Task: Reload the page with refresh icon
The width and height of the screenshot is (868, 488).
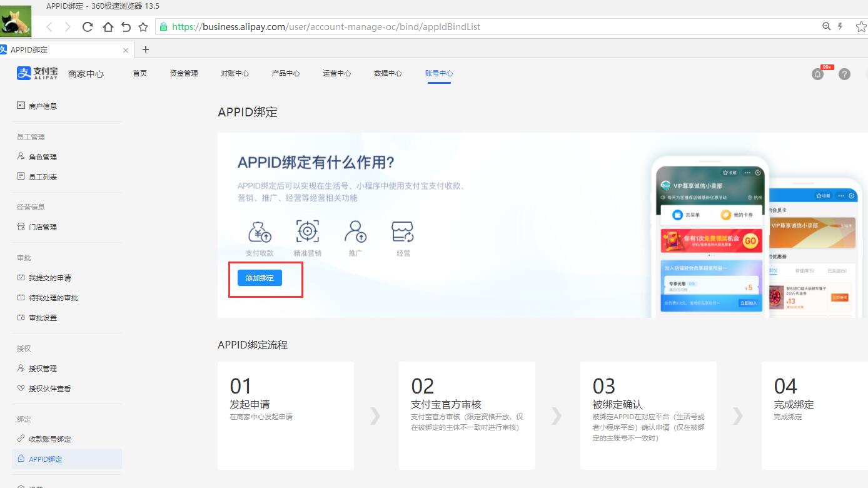Action: pos(88,27)
